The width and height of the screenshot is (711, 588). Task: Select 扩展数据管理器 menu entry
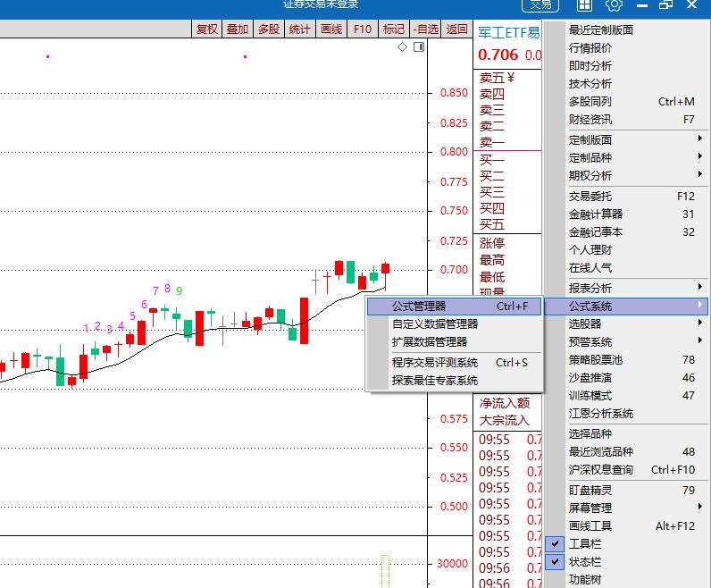(455, 341)
